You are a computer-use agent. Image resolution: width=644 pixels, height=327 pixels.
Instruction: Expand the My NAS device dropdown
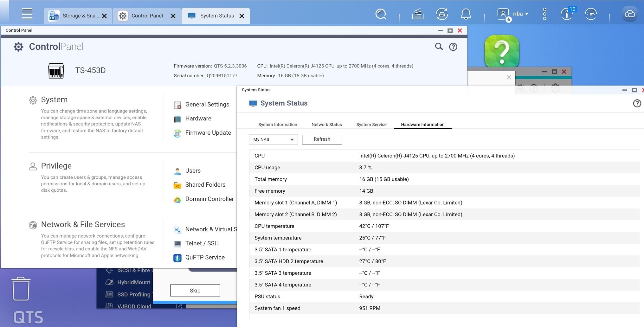tap(273, 139)
